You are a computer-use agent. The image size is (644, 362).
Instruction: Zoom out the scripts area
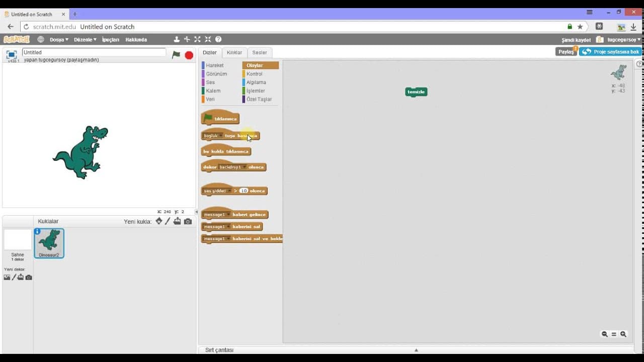605,334
